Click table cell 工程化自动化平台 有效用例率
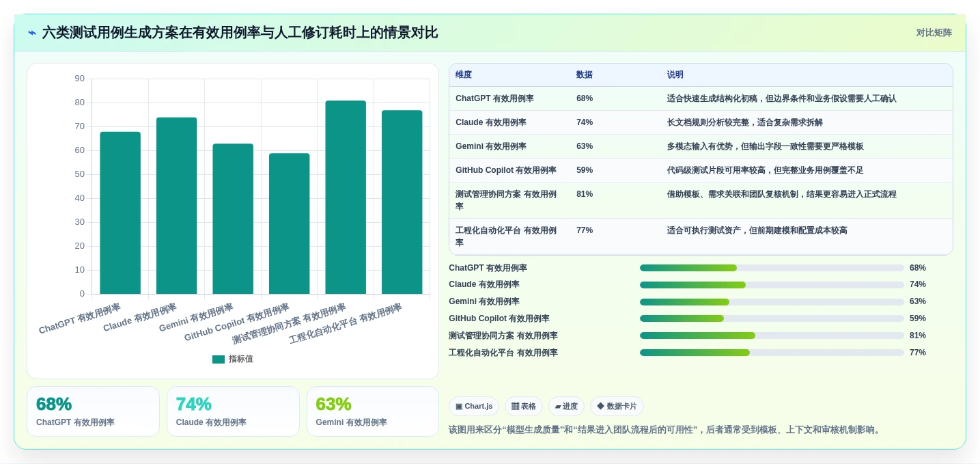The width and height of the screenshot is (980, 464). (x=506, y=236)
